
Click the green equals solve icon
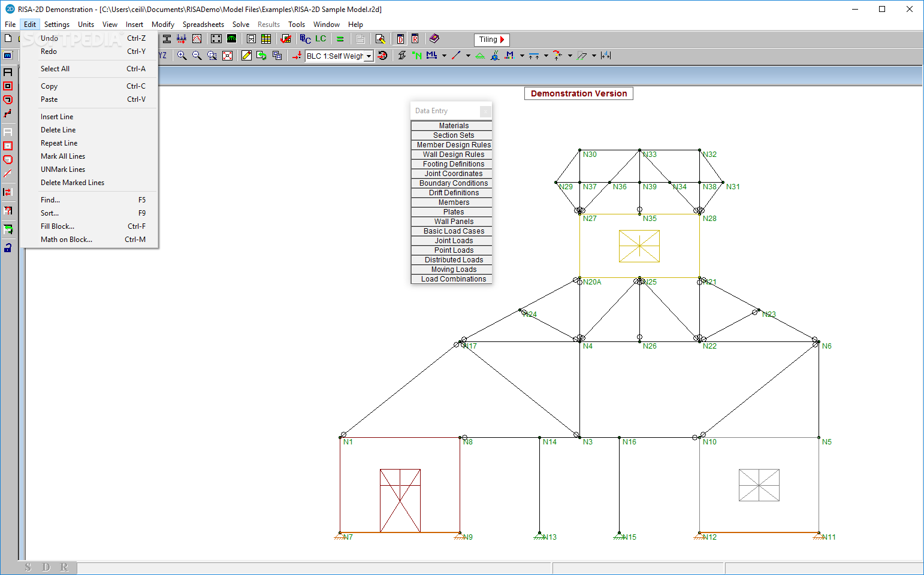click(x=340, y=39)
